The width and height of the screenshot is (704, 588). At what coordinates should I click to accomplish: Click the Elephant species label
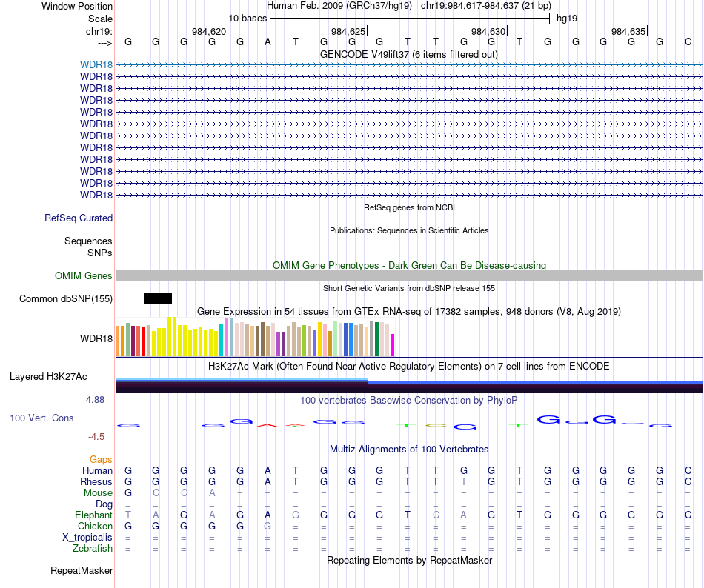93,515
